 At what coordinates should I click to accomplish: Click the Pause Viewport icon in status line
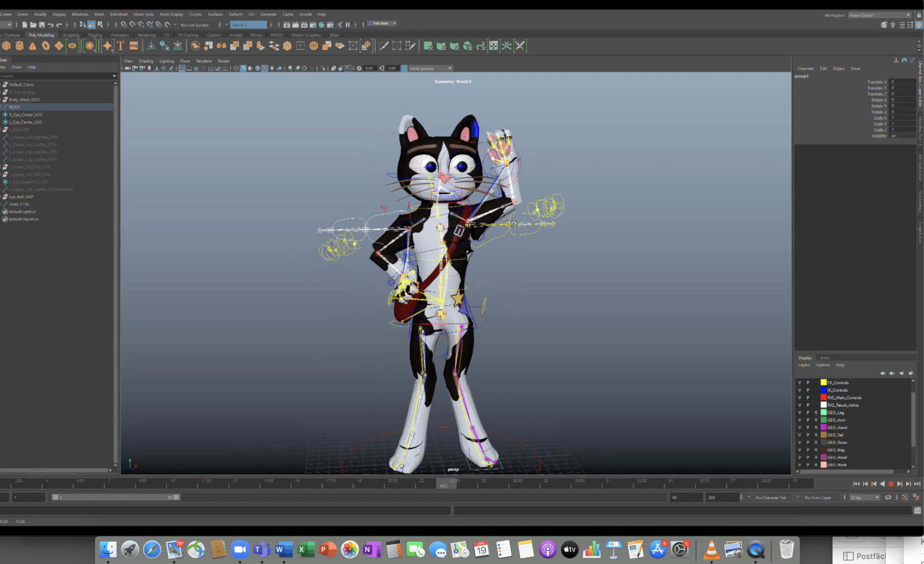(x=348, y=24)
